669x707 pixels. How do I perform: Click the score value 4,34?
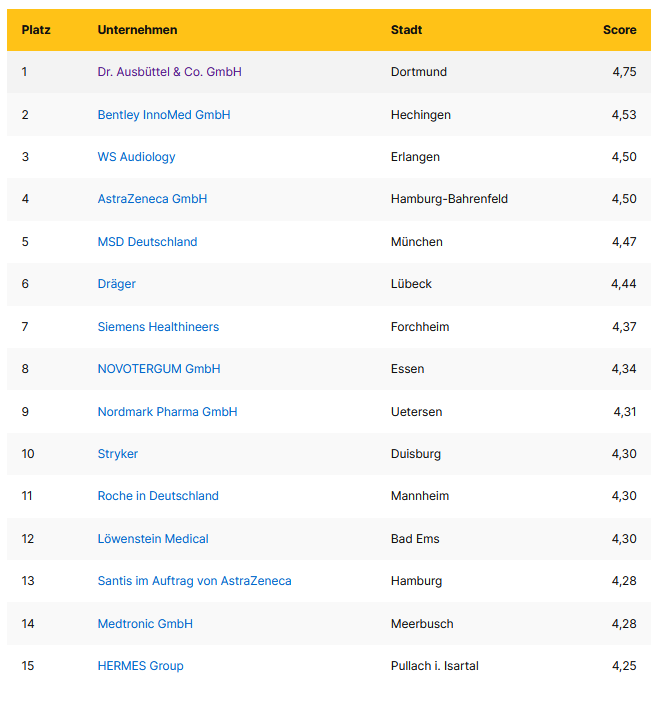click(624, 369)
